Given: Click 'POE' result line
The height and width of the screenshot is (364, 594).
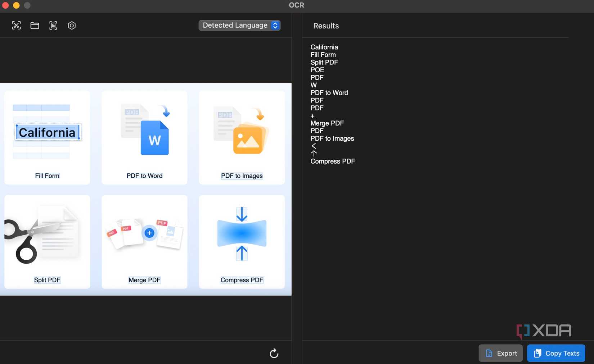Looking at the screenshot, I should click(x=317, y=70).
